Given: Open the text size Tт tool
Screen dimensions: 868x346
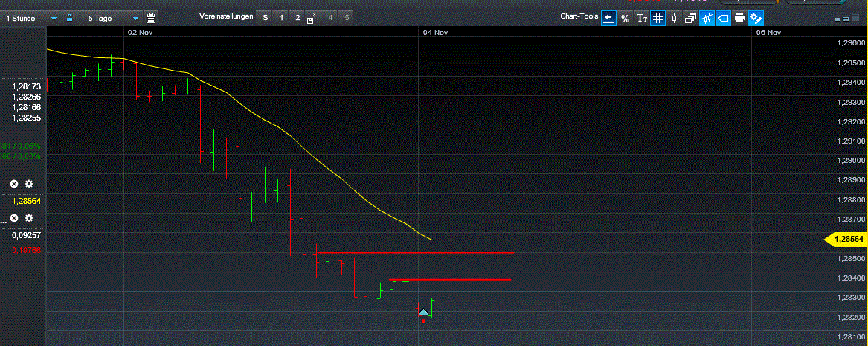Looking at the screenshot, I should (x=642, y=19).
